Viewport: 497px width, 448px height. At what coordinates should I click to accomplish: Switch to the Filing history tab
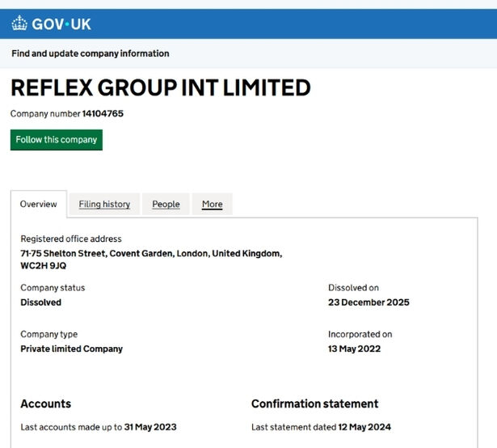click(x=104, y=204)
